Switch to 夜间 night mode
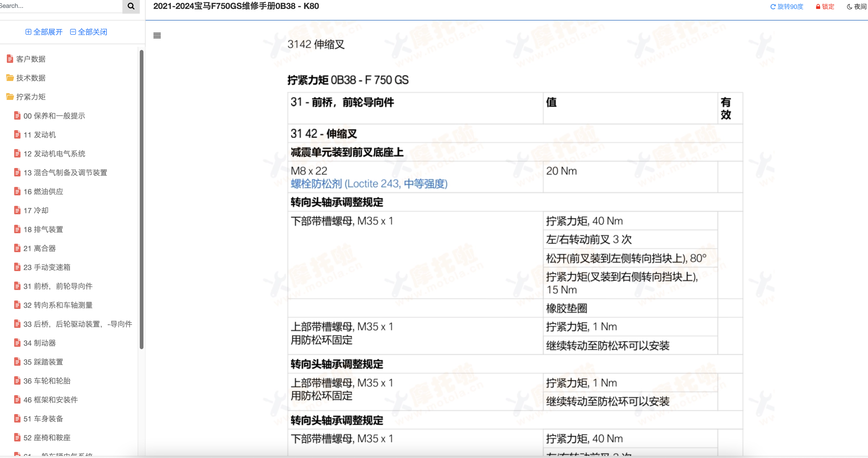The width and height of the screenshot is (868, 458). pos(856,6)
